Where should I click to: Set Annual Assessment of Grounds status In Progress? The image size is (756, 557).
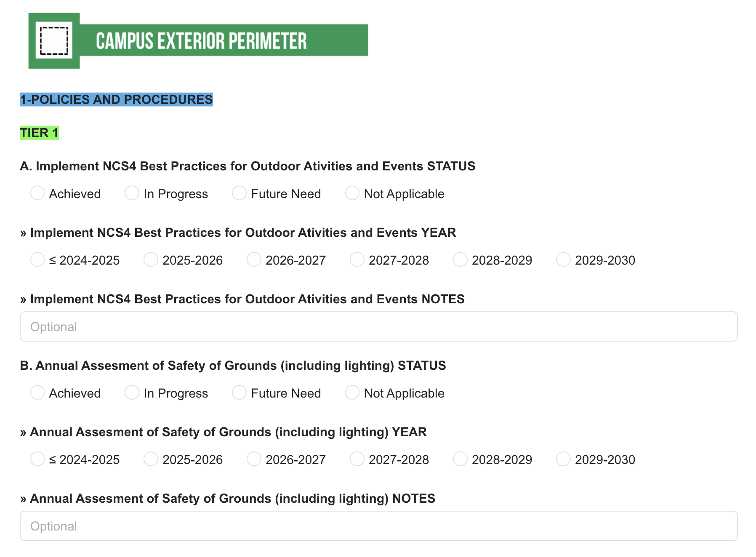pyautogui.click(x=132, y=393)
